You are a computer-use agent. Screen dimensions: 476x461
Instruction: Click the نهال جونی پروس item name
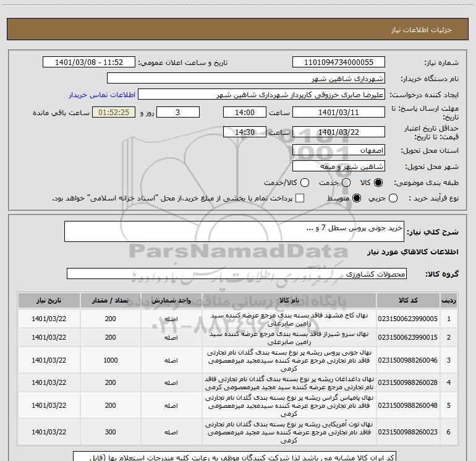289,360
